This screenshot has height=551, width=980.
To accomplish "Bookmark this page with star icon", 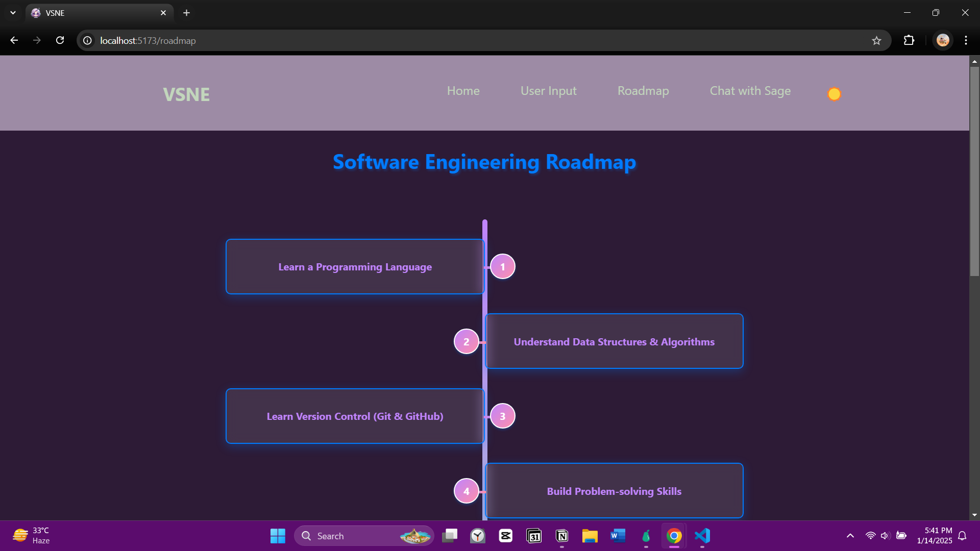I will coord(876,41).
